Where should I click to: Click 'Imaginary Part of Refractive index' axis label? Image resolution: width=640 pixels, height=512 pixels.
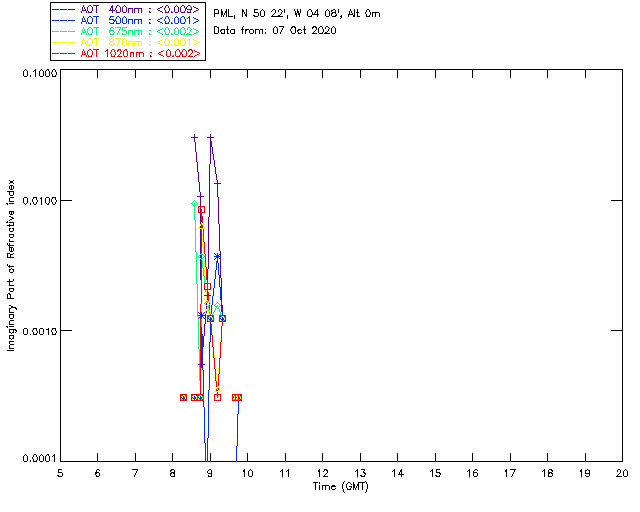pyautogui.click(x=11, y=265)
